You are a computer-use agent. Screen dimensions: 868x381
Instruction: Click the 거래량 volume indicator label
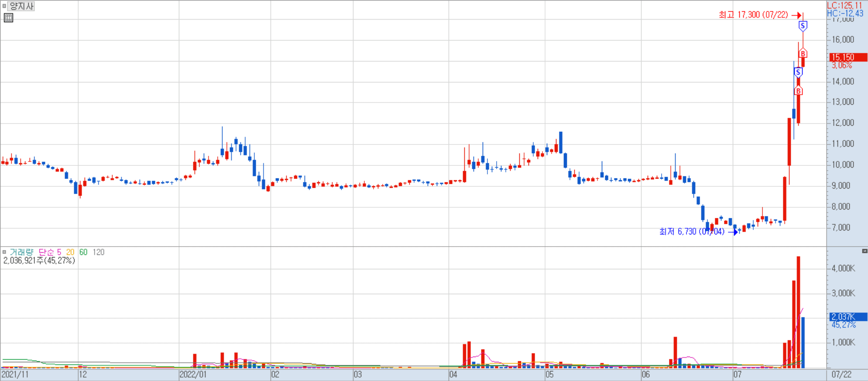tap(21, 252)
